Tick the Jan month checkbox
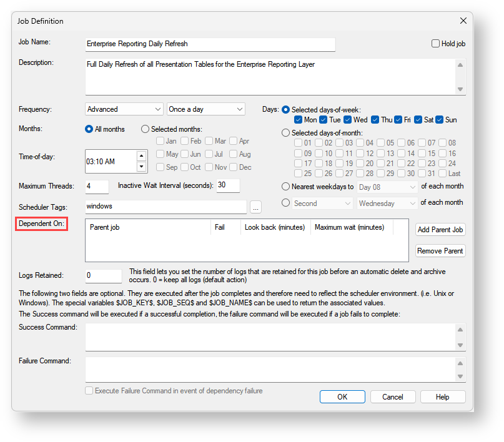 coord(160,141)
